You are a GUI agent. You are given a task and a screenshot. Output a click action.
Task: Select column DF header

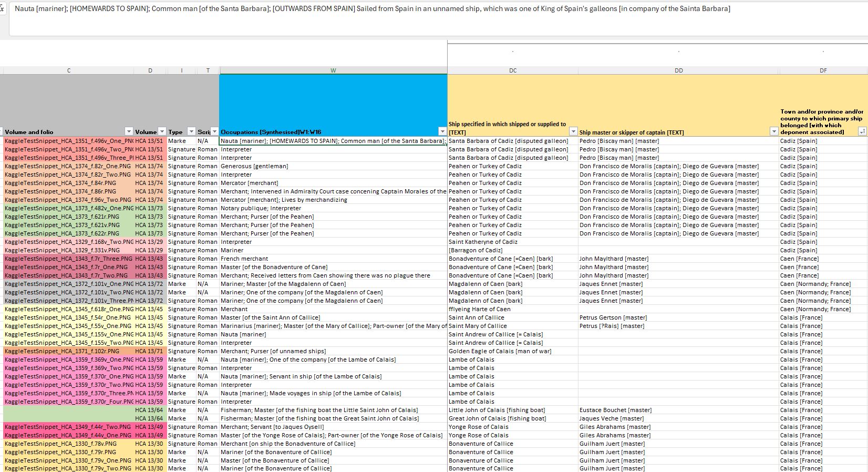(823, 70)
